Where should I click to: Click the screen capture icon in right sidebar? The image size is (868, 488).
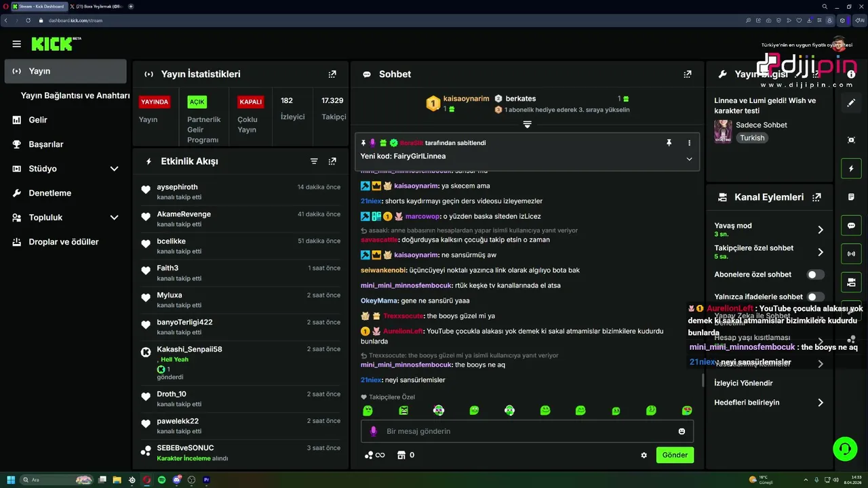851,140
